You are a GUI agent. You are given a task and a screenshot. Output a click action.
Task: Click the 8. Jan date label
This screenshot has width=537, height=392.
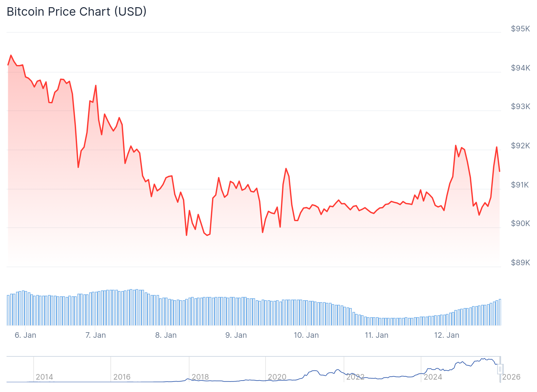pyautogui.click(x=166, y=335)
